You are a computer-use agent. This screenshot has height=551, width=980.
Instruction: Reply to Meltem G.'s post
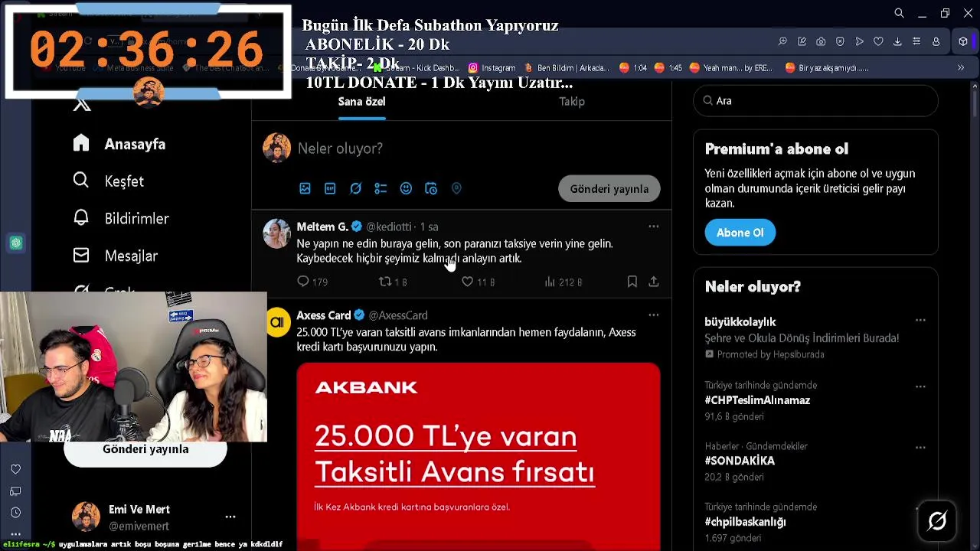click(x=303, y=282)
